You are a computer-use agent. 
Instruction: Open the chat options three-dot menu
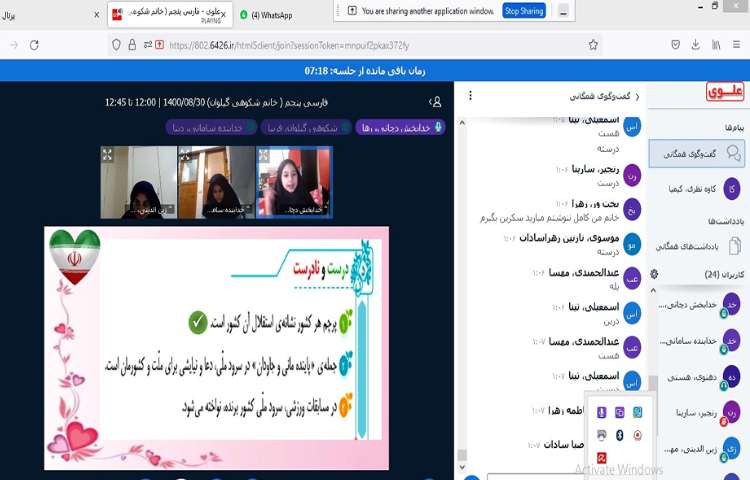(x=470, y=96)
